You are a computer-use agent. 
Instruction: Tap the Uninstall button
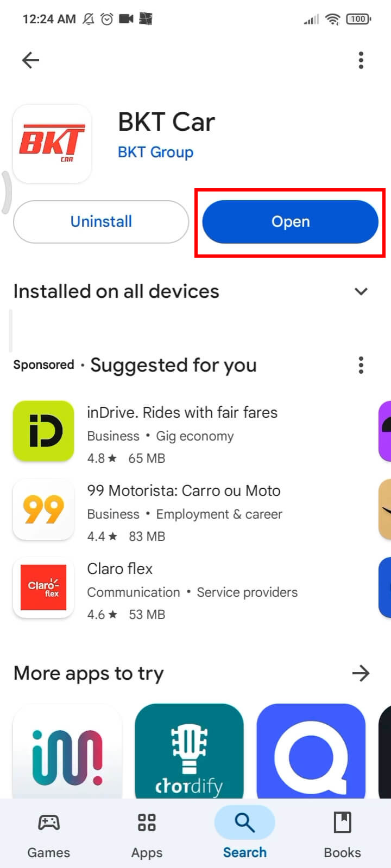click(x=101, y=222)
